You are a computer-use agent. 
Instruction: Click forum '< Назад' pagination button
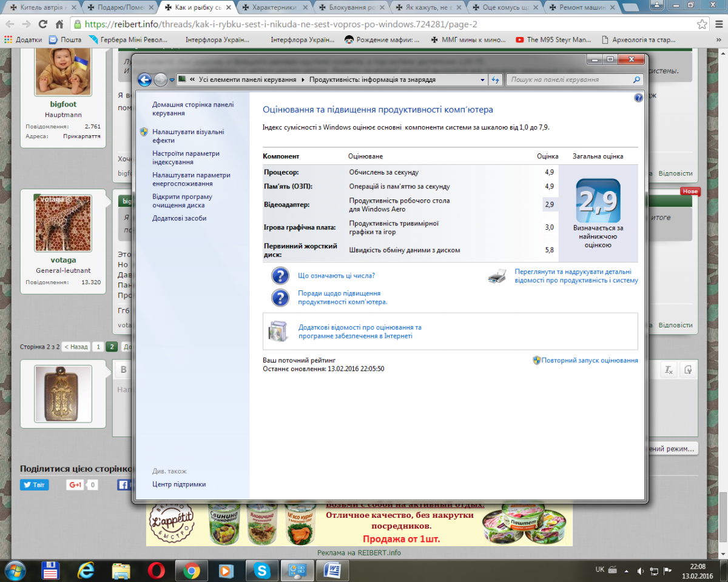pos(76,347)
